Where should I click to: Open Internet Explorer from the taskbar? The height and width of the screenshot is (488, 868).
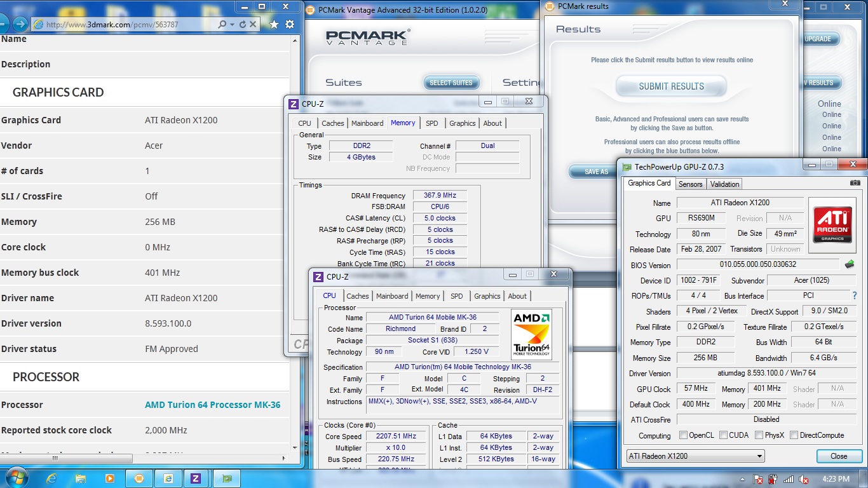click(x=51, y=478)
